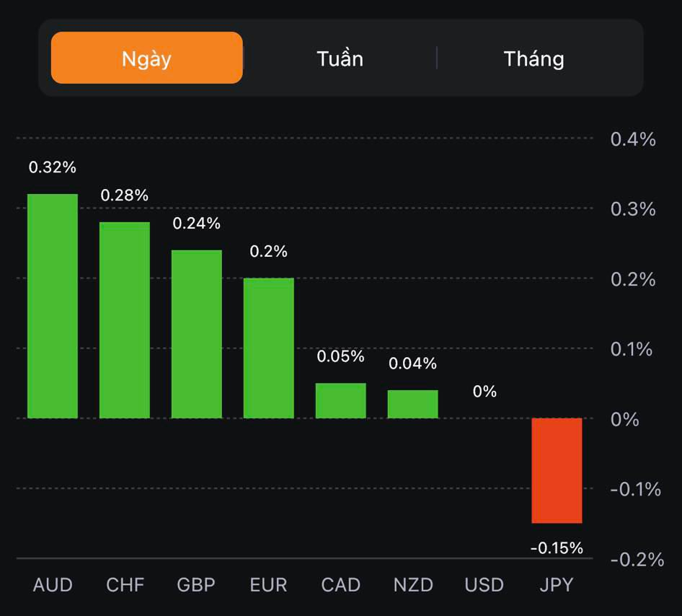Open the Tháng tab

coord(533,58)
